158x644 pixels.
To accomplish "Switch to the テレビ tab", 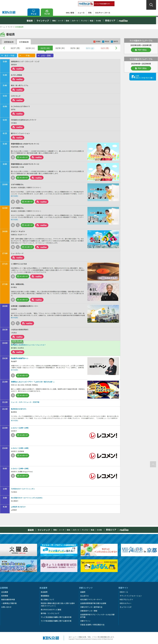I will 34,12.
